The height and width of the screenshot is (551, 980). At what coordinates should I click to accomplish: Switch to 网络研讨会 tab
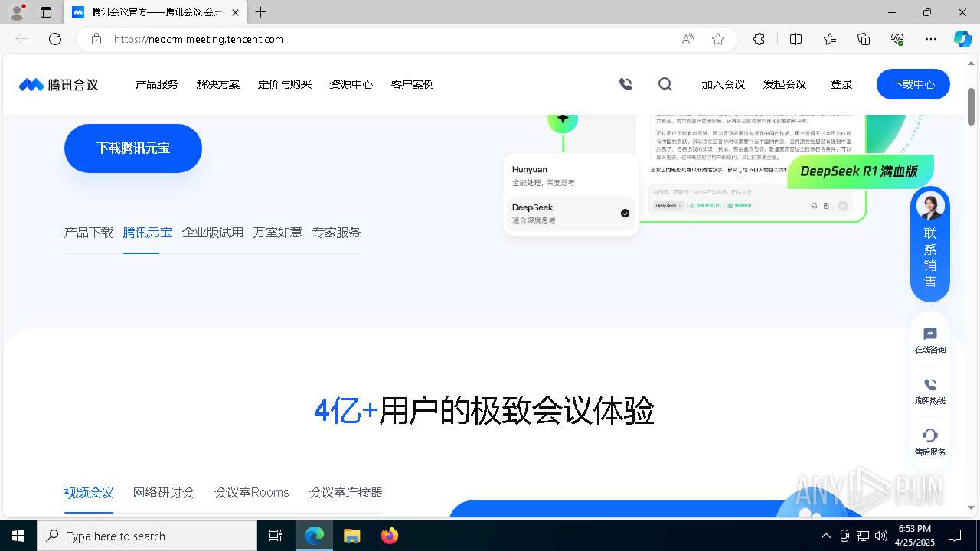[164, 492]
